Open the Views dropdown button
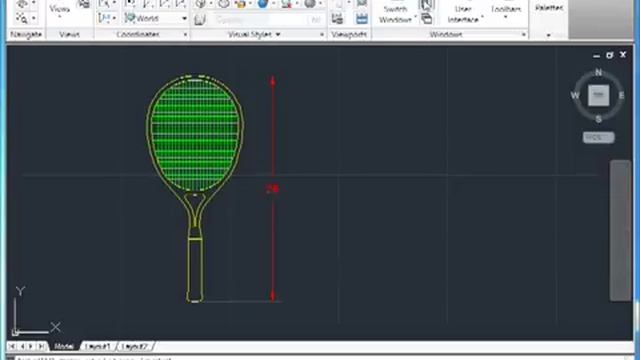Image resolution: width=640 pixels, height=360 pixels. click(60, 11)
